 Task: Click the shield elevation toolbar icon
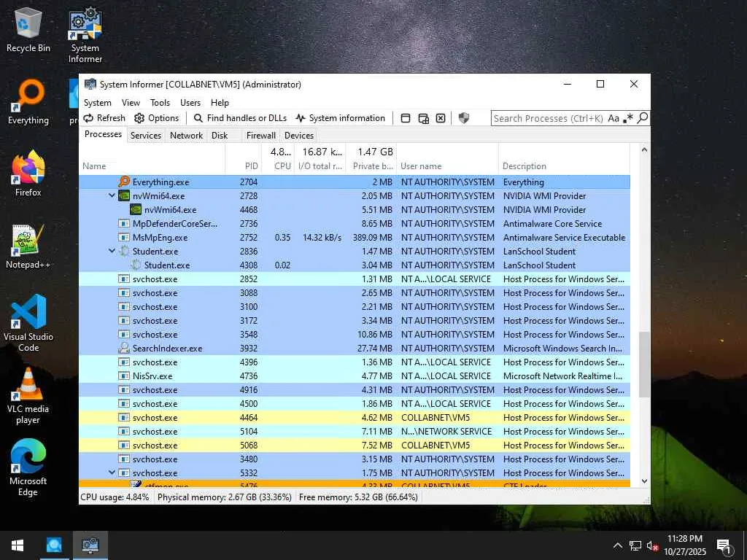[463, 118]
